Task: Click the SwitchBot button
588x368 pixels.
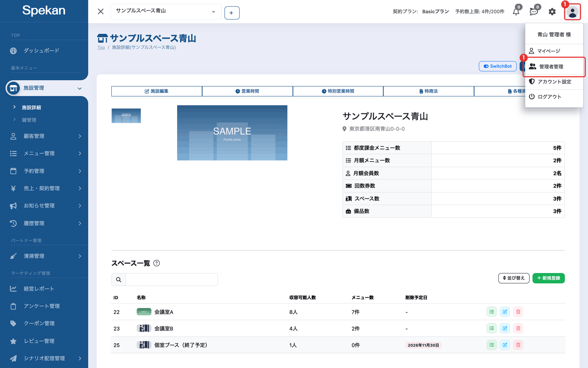Action: [498, 66]
